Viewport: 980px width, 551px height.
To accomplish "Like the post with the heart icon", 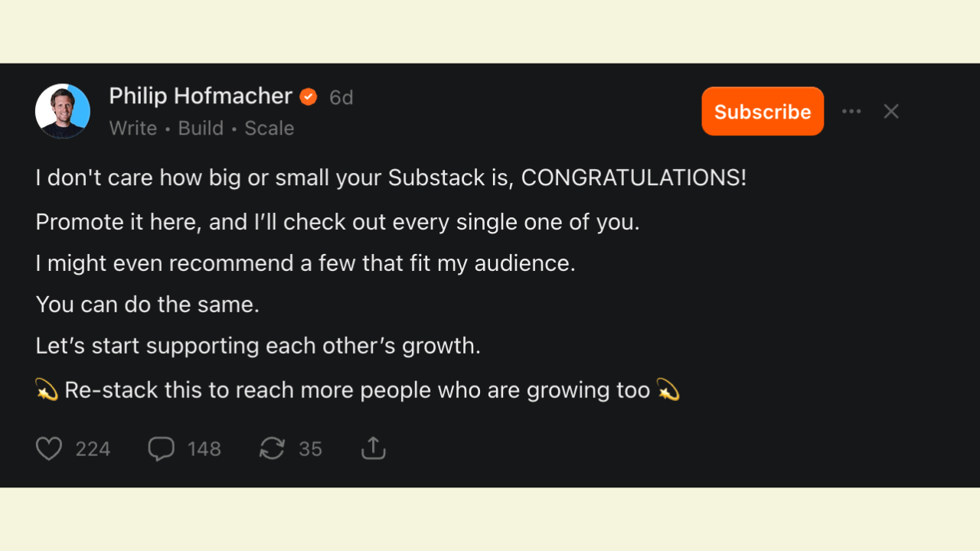I will pos(49,448).
